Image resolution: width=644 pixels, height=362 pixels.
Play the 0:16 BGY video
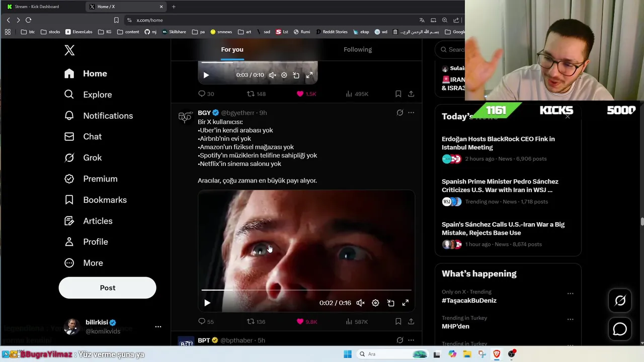click(207, 303)
